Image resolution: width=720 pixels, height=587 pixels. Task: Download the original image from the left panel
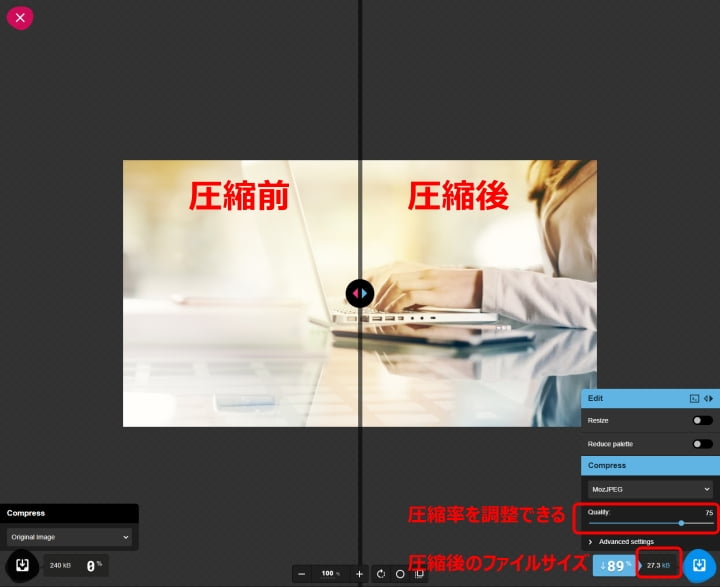[x=22, y=565]
